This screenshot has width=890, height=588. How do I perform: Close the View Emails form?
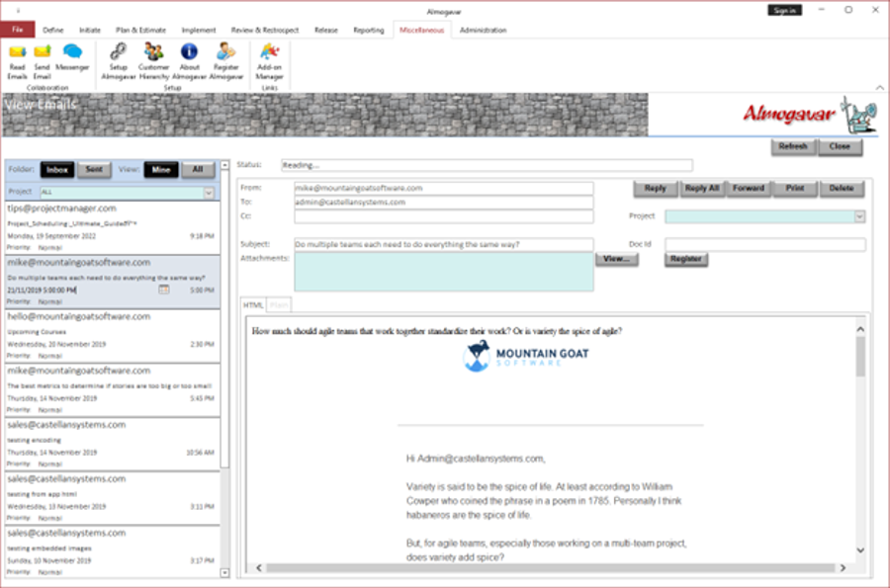click(x=840, y=146)
